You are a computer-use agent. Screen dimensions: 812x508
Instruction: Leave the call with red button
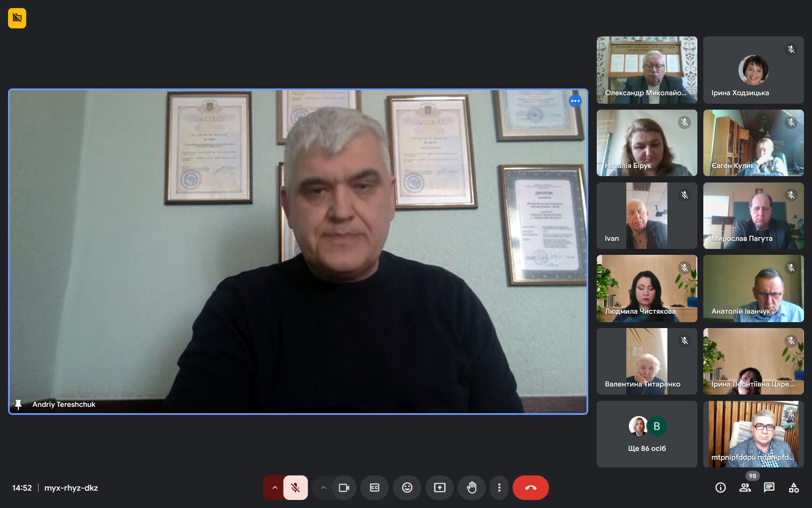tap(530, 488)
